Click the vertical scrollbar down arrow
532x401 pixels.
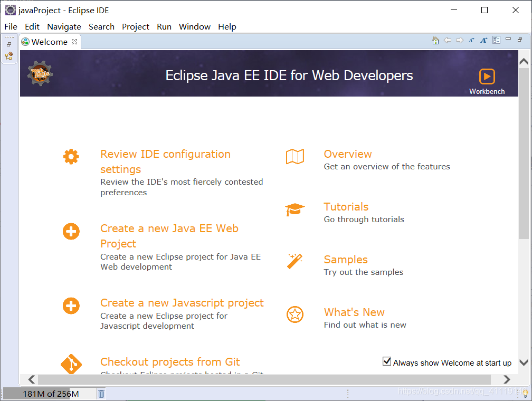click(524, 362)
